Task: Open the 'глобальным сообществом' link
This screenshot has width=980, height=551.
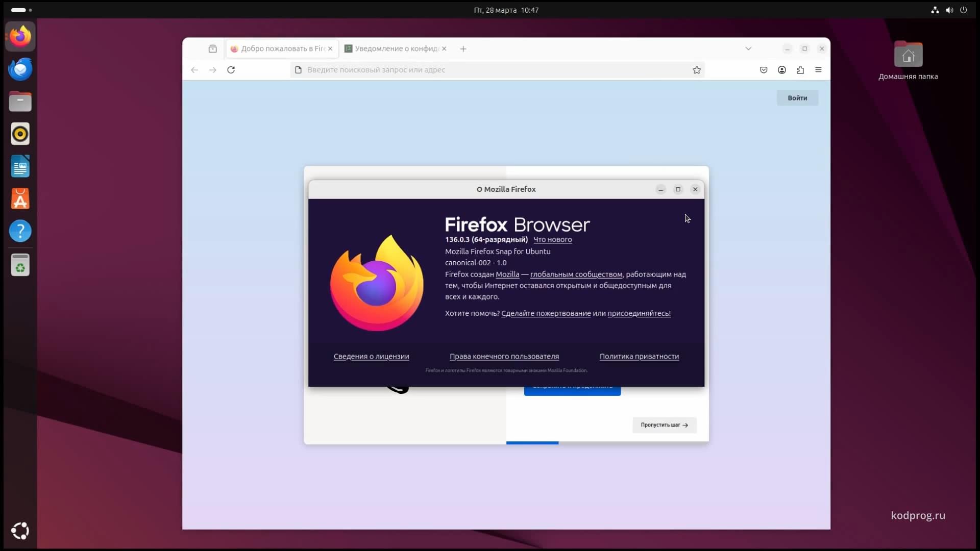Action: point(576,274)
